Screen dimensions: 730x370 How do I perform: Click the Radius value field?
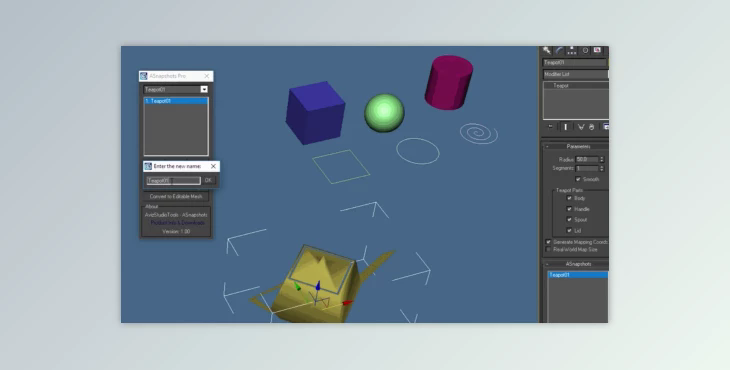587,159
